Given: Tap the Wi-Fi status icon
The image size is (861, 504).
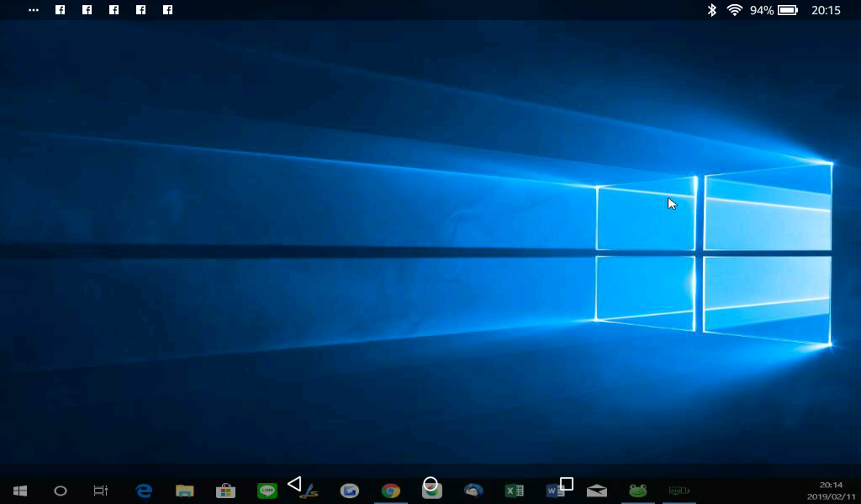Looking at the screenshot, I should [735, 10].
